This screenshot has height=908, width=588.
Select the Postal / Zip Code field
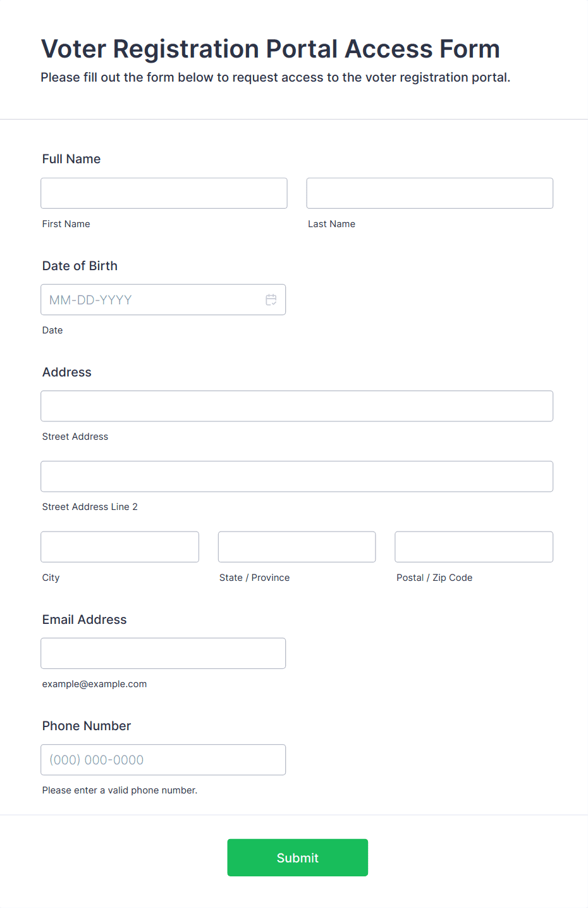(x=474, y=547)
